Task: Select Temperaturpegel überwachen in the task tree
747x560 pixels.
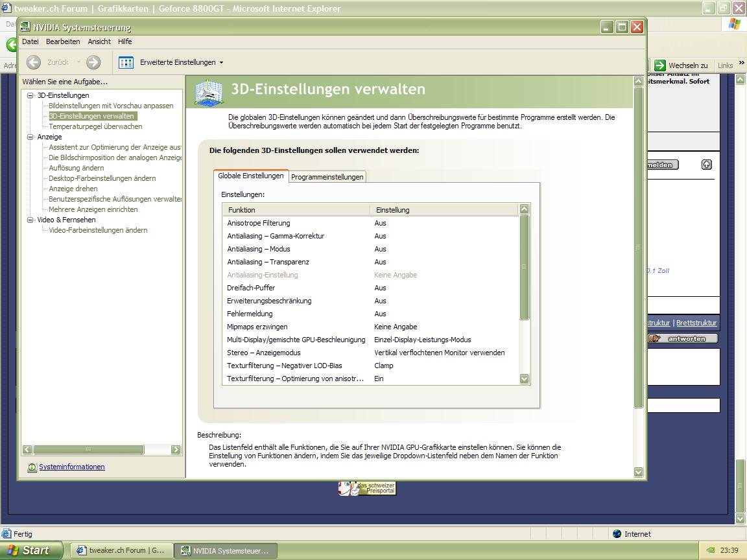Action: 95,126
